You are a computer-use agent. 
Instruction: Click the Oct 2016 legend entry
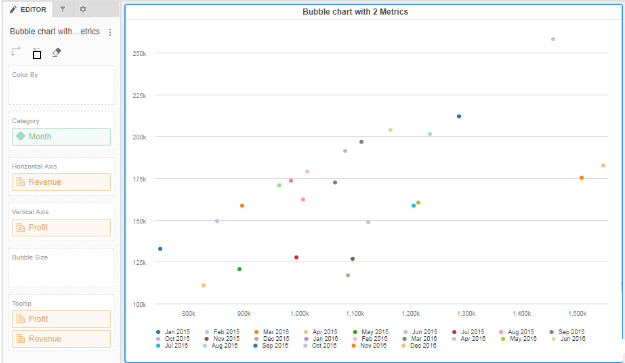320,345
